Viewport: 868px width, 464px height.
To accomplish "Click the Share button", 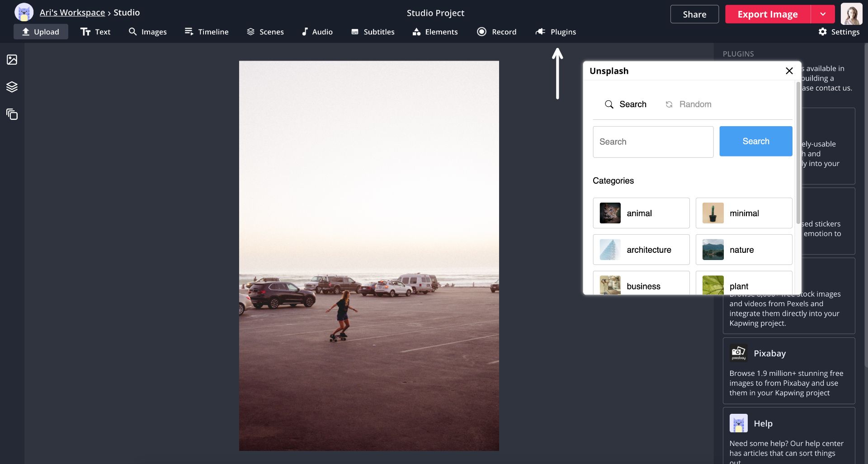I will [694, 14].
